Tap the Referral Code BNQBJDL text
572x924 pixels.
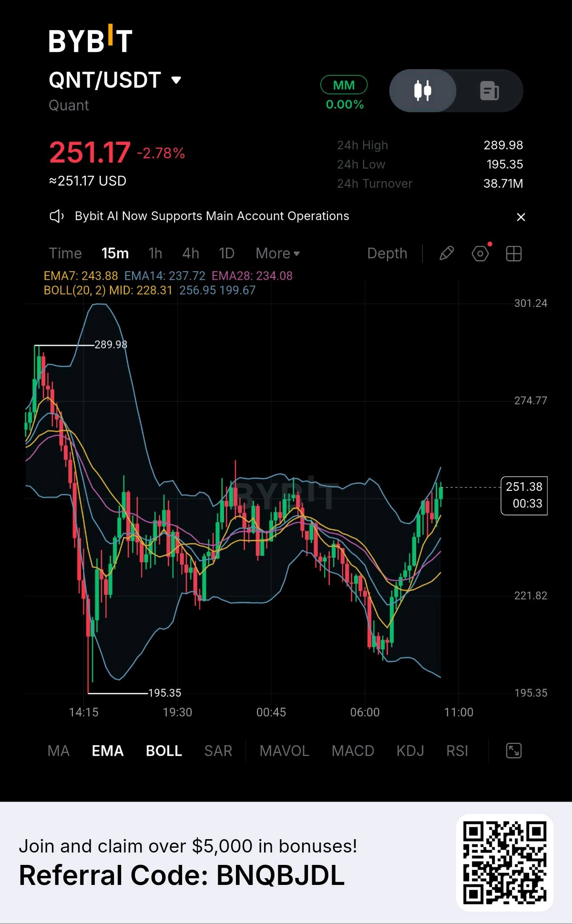(x=182, y=875)
